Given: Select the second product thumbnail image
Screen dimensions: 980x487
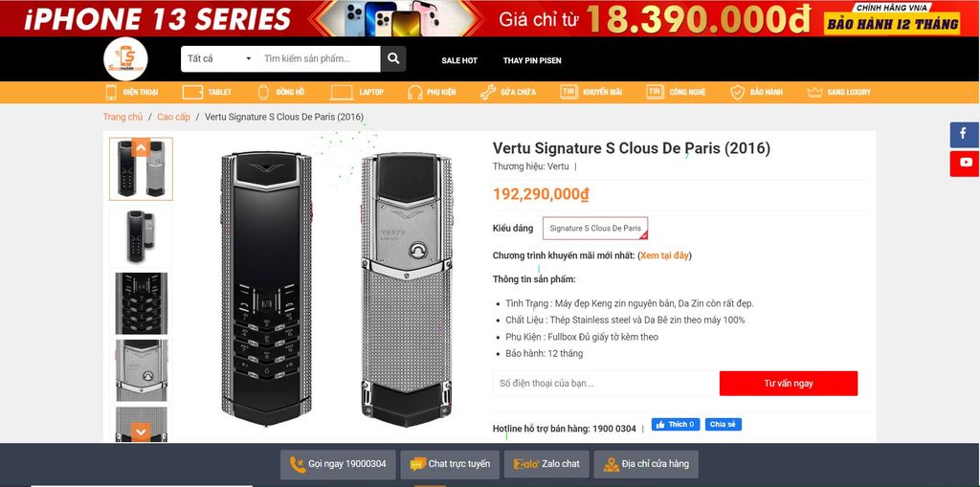Looking at the screenshot, I should point(141,236).
